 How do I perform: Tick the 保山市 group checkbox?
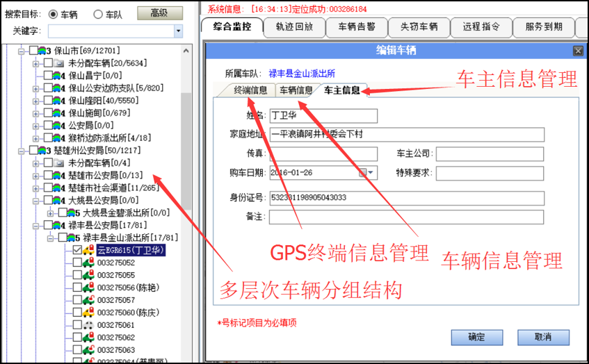[x=33, y=51]
